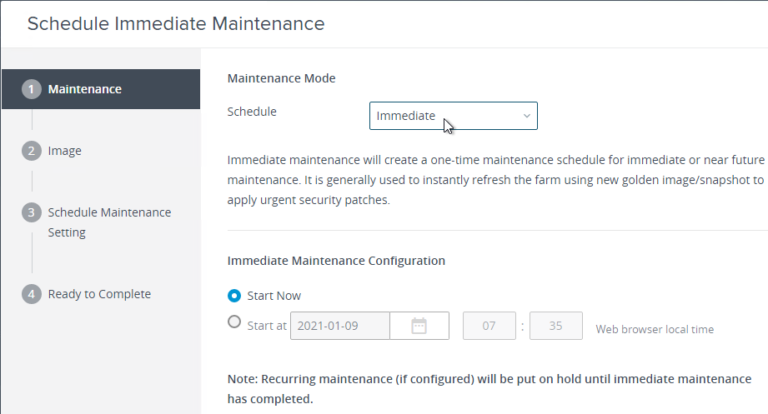Go to the Maintenance wizard step
The height and width of the screenshot is (414, 768).
84,89
